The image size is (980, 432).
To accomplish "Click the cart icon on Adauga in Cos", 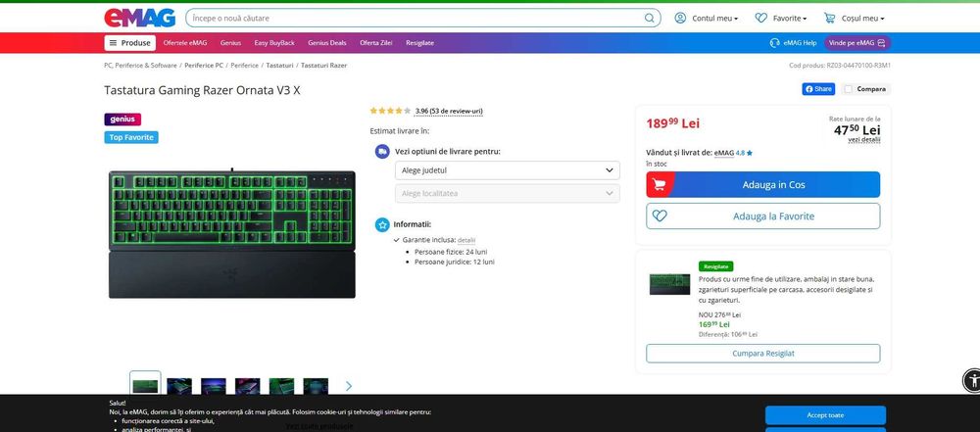I will tap(659, 184).
